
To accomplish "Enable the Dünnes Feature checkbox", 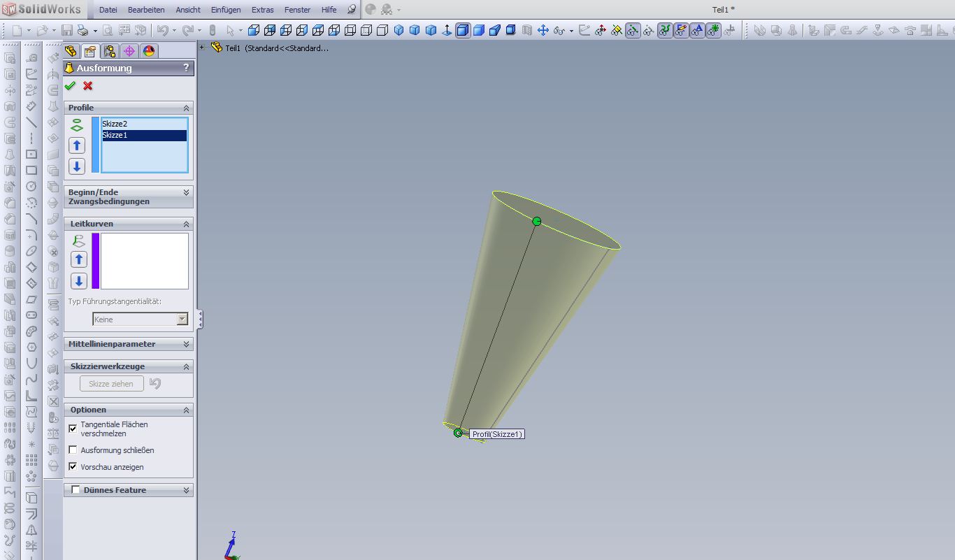I will (x=76, y=490).
